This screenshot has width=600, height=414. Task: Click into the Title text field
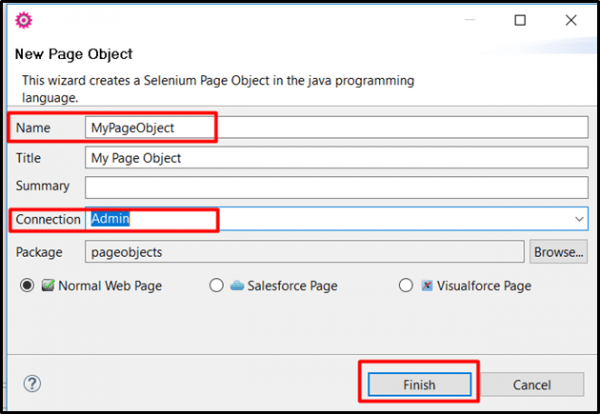[336, 158]
